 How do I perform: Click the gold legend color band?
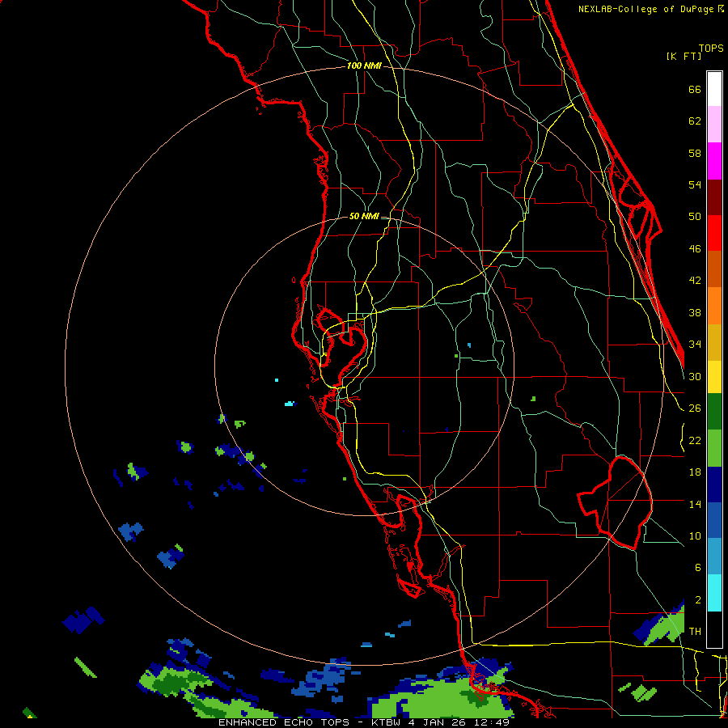pyautogui.click(x=714, y=342)
